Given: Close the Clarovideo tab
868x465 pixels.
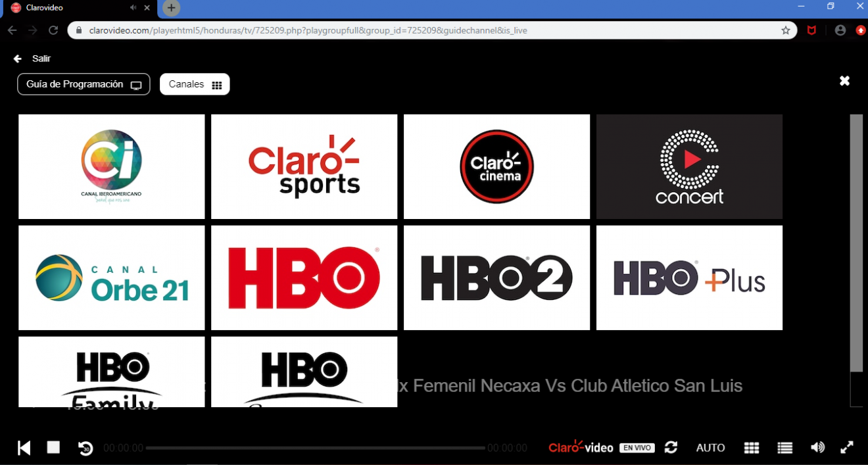Looking at the screenshot, I should point(147,8).
